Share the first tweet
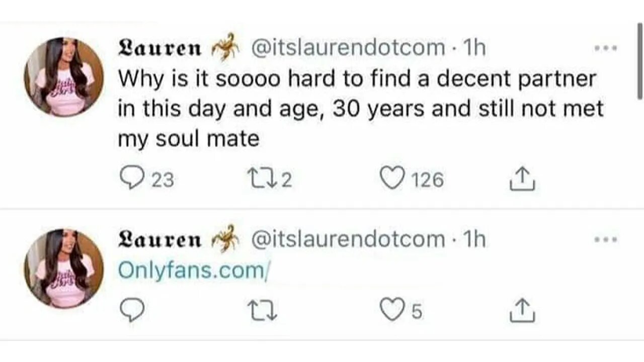This screenshot has height=362, width=644. pyautogui.click(x=522, y=179)
